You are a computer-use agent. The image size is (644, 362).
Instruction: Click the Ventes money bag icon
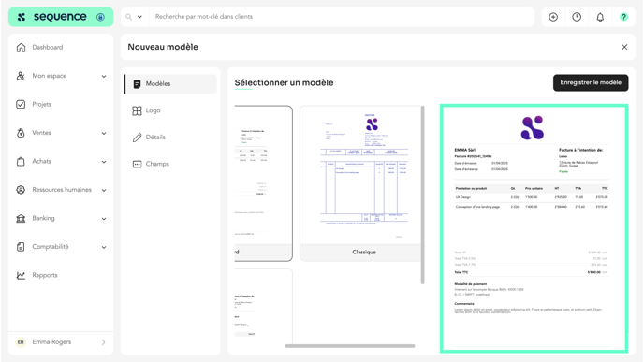pos(21,133)
